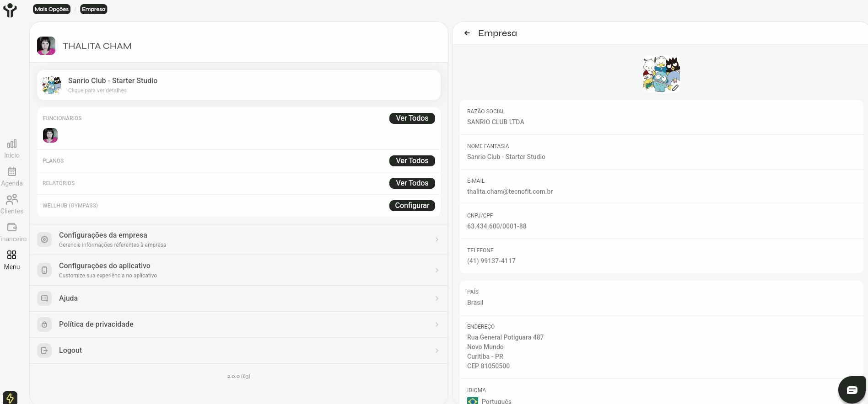Open Início from the sidebar
868x404 pixels.
tap(12, 149)
